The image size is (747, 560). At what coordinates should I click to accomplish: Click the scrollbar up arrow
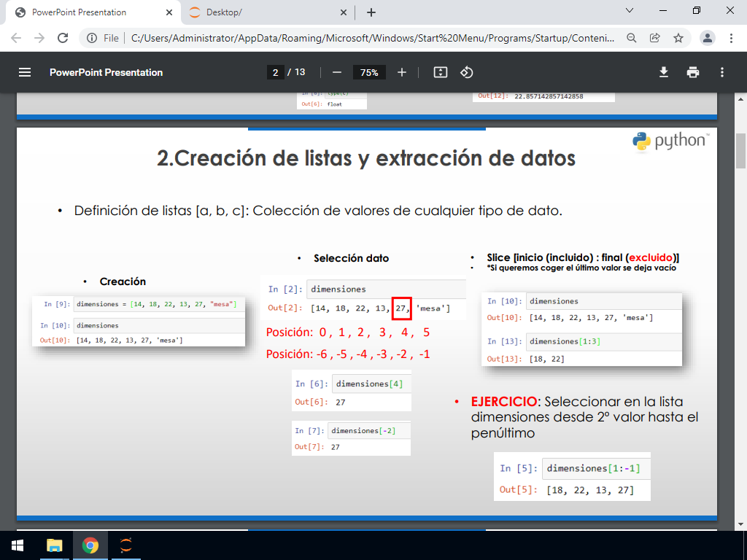(x=741, y=99)
